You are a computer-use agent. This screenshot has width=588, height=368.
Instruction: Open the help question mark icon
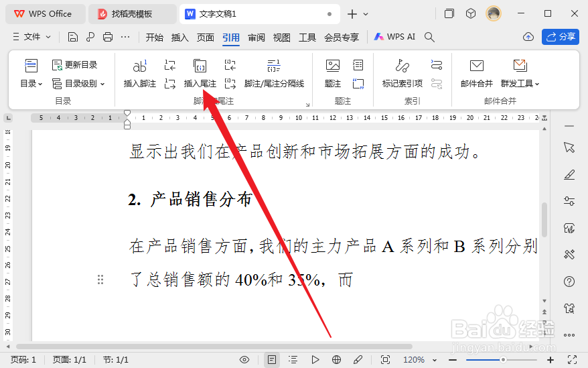[569, 282]
